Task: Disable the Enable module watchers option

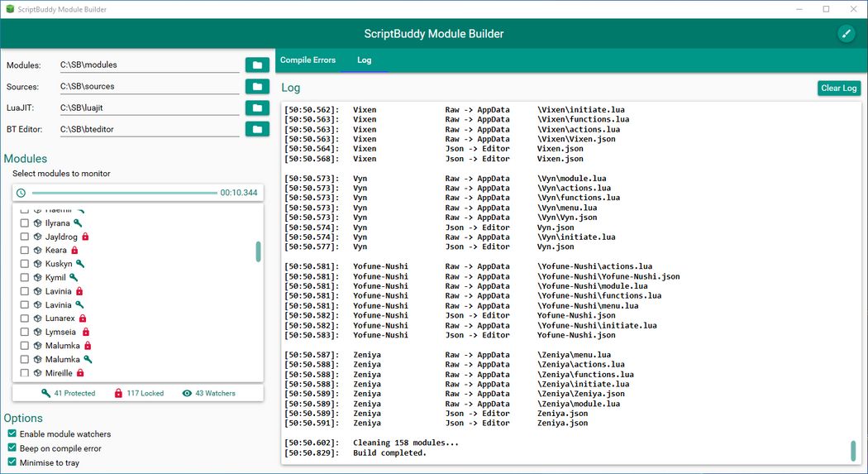Action: [12, 433]
